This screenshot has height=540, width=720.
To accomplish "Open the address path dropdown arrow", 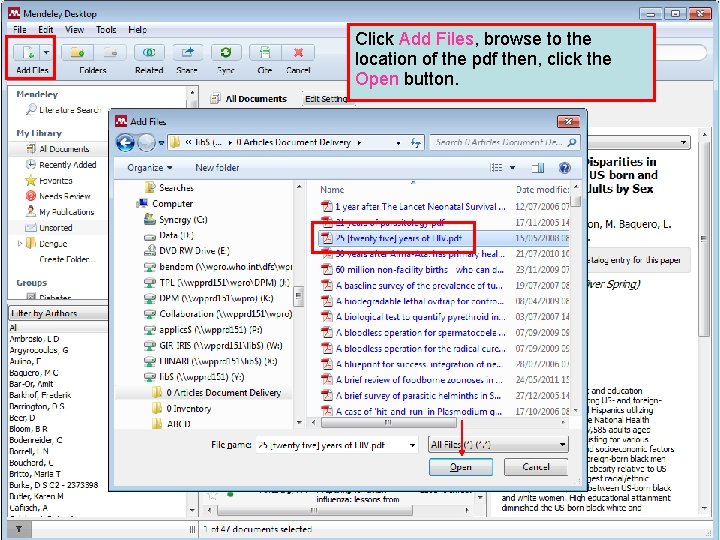I will pos(398,143).
